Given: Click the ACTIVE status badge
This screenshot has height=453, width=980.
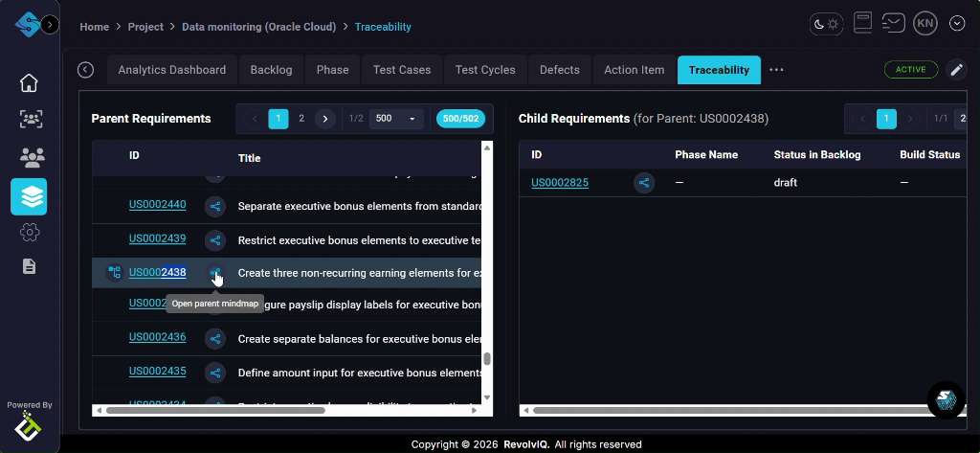Looking at the screenshot, I should pos(911,70).
